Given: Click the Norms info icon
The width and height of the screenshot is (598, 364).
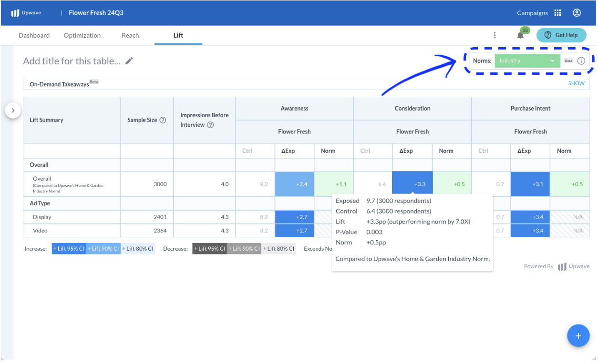Looking at the screenshot, I should pyautogui.click(x=581, y=61).
